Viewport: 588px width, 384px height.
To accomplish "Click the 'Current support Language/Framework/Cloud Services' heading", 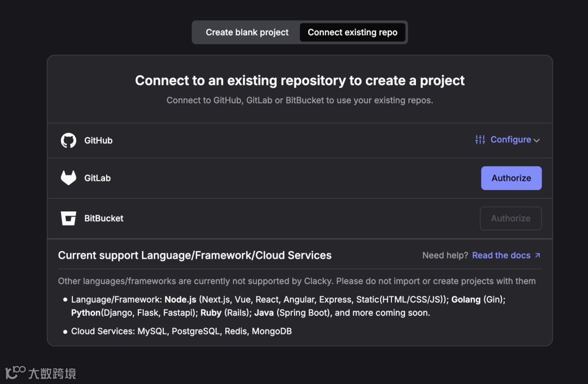I will [x=195, y=255].
